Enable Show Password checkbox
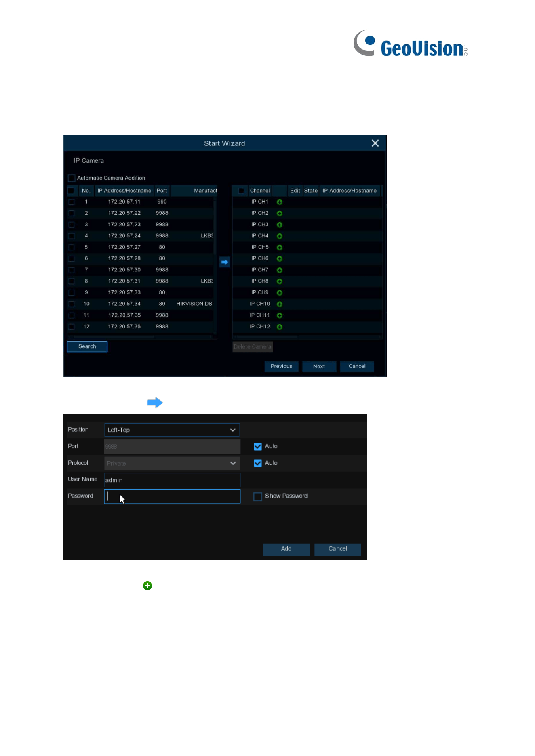The width and height of the screenshot is (535, 756). pos(257,496)
